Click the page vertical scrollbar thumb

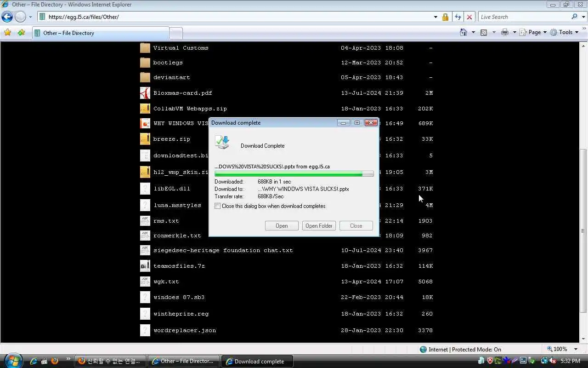pos(583,230)
